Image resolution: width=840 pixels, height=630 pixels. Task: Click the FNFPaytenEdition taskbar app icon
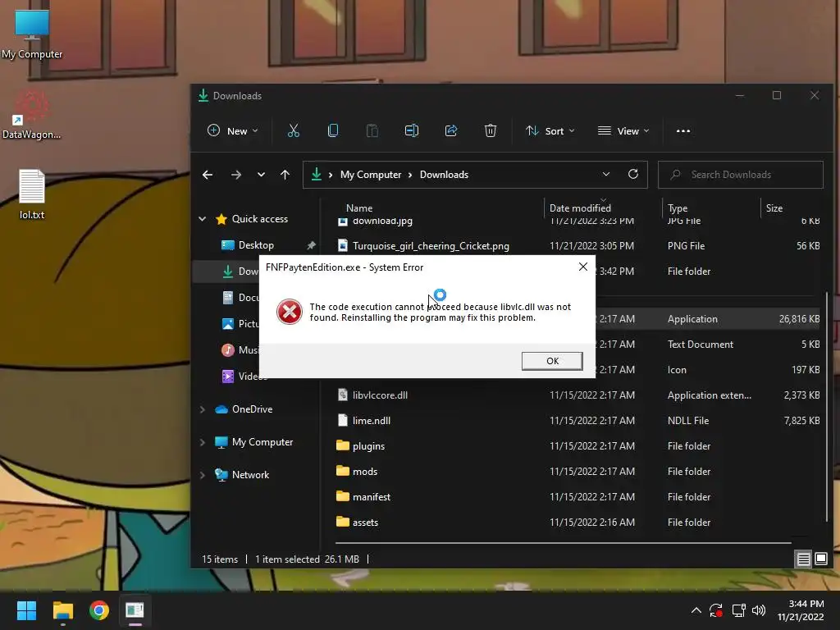(x=135, y=610)
